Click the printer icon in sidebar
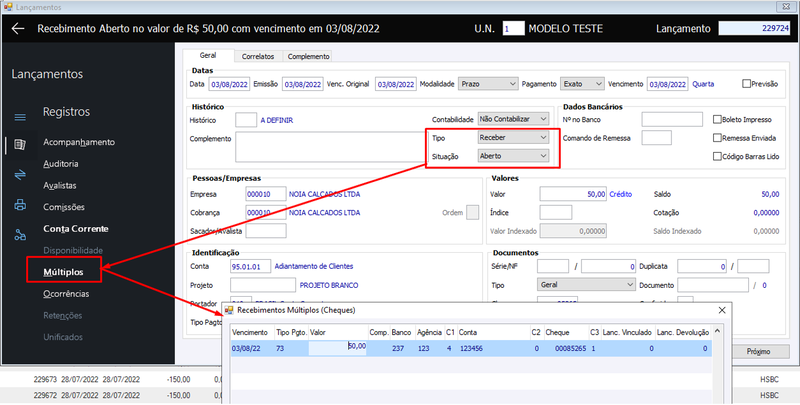This screenshot has width=800, height=405. point(20,205)
